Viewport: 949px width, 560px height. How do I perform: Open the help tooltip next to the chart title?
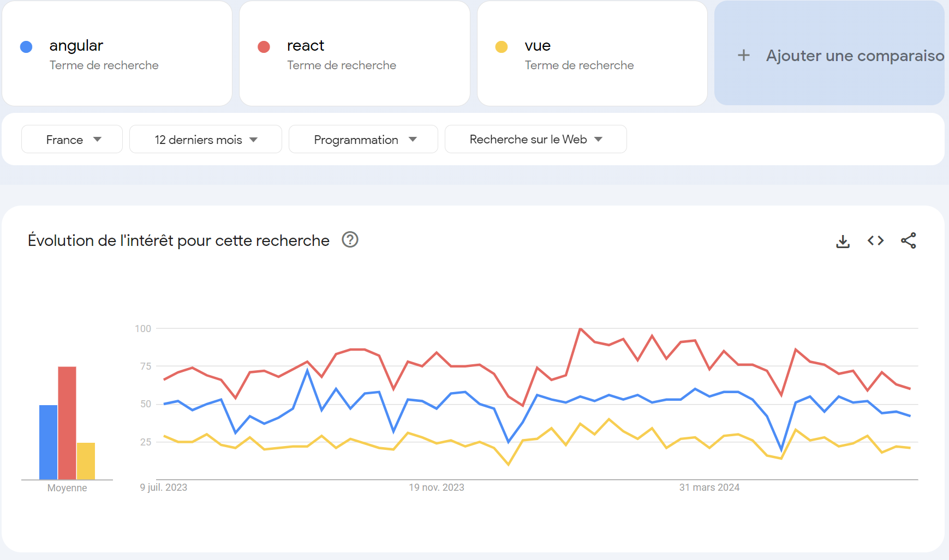pos(350,240)
